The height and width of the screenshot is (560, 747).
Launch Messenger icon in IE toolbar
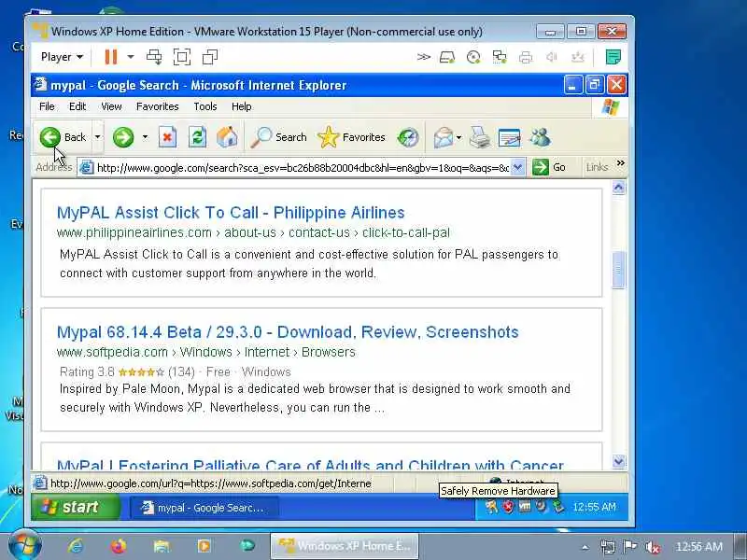click(x=541, y=137)
